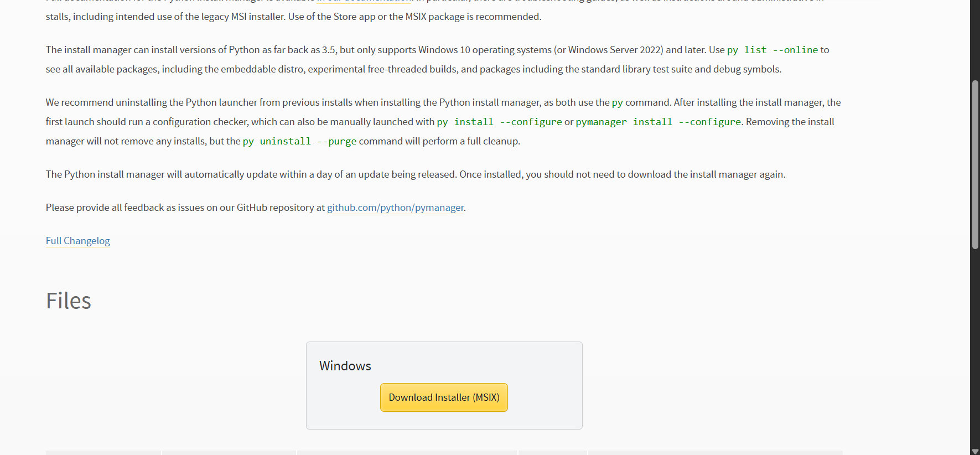Screen dimensions: 980x455
Task: Click the text "Please provide all feedback as issues"
Action: click(126, 208)
